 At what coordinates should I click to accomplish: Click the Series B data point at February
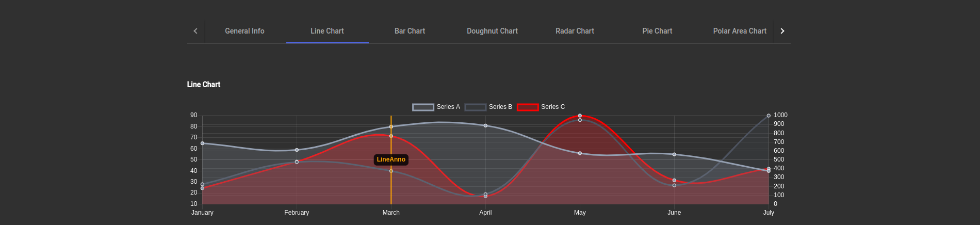coord(297,162)
